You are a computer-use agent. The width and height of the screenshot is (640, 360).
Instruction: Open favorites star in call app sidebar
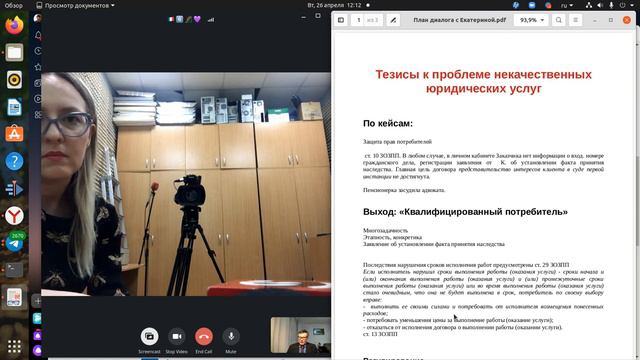[38, 67]
